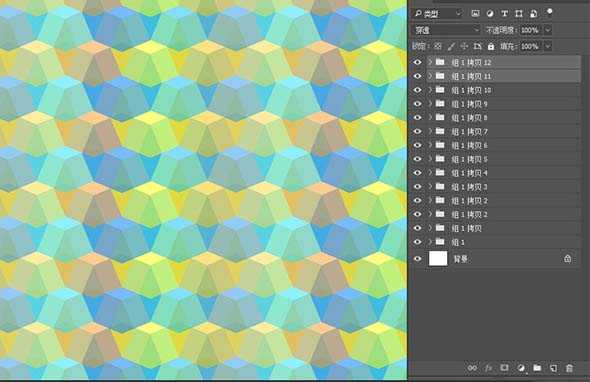This screenshot has width=590, height=382.
Task: Open the blend mode dropdown
Action: click(x=447, y=30)
